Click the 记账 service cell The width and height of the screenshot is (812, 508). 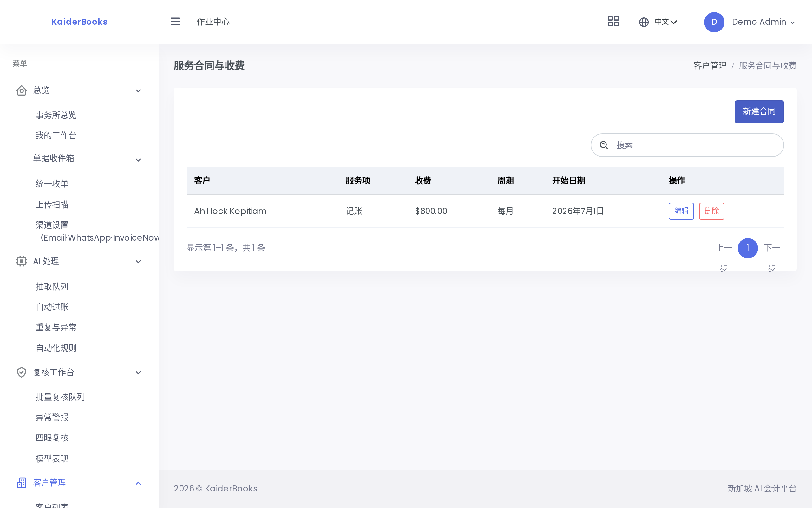[x=354, y=211]
